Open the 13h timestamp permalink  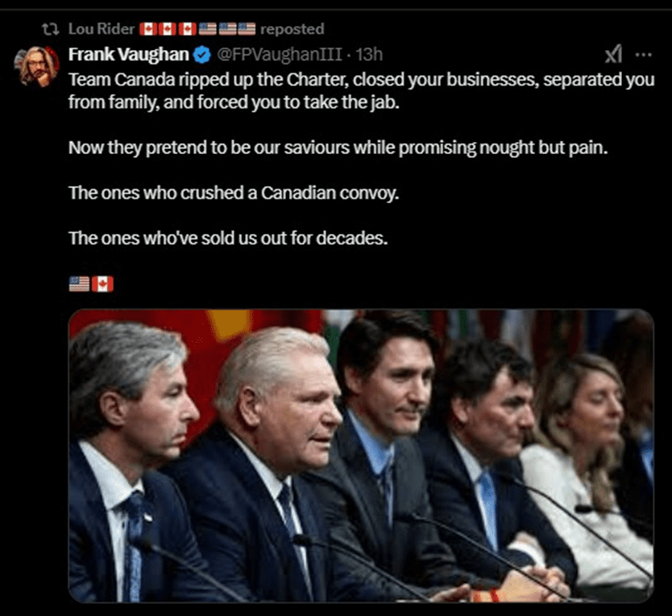[369, 55]
